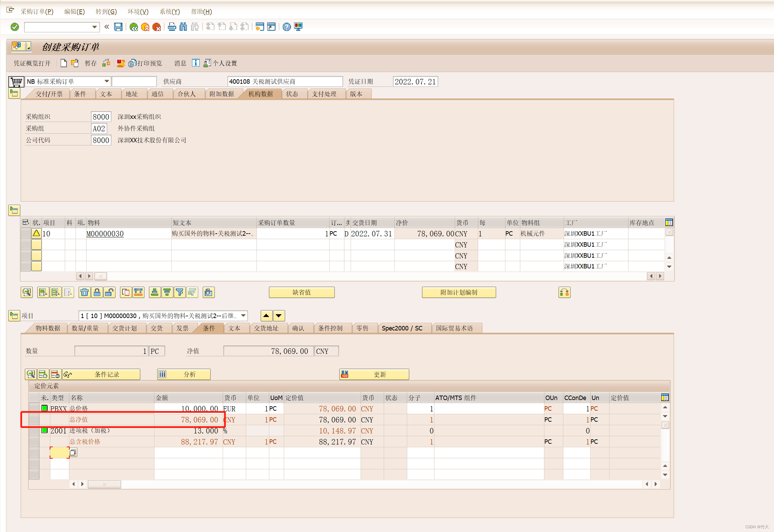Click the red Cancel icon

[157, 27]
